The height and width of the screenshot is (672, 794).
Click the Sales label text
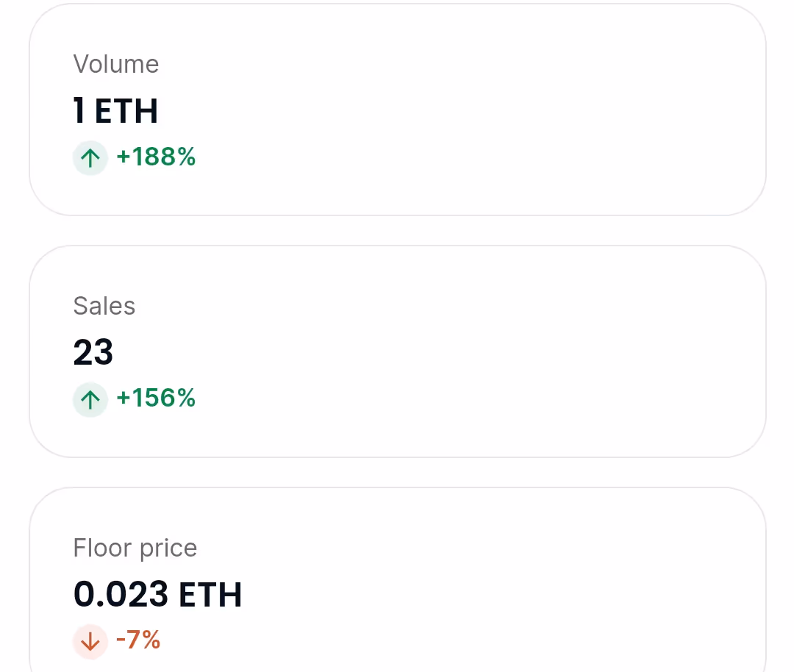(x=104, y=306)
